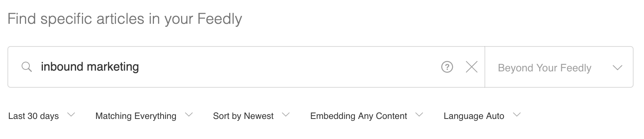Open the Embedding Any Content filter label
This screenshot has height=139, width=644.
(359, 116)
